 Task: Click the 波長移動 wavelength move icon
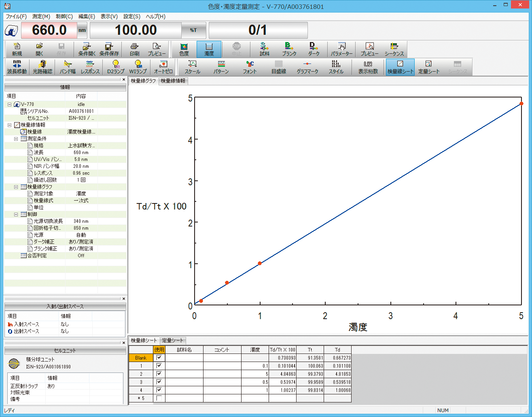point(17,67)
